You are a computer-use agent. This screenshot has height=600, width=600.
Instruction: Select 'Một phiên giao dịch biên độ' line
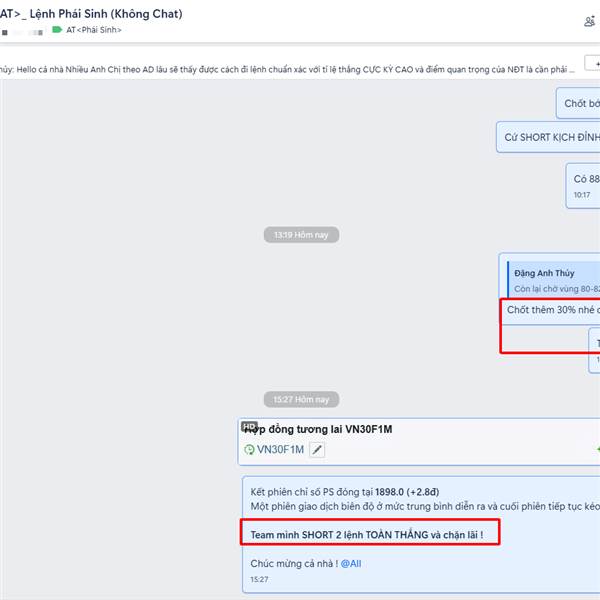pyautogui.click(x=425, y=507)
